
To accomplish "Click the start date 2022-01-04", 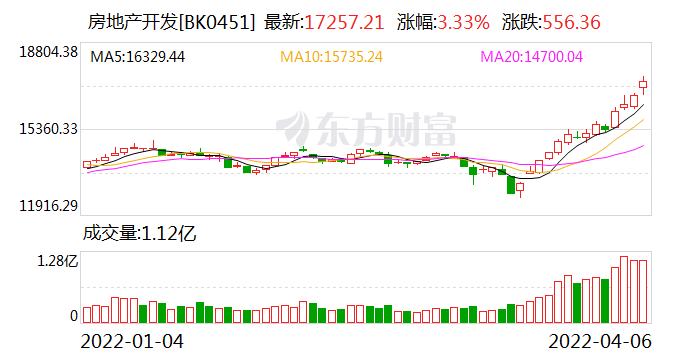I will pyautogui.click(x=132, y=341).
